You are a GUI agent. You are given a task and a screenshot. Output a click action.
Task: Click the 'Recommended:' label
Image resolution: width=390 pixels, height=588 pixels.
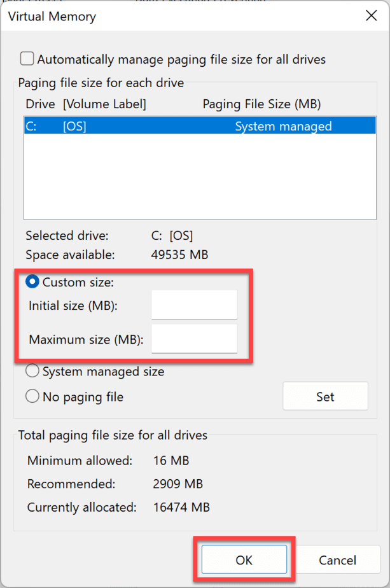click(x=71, y=484)
